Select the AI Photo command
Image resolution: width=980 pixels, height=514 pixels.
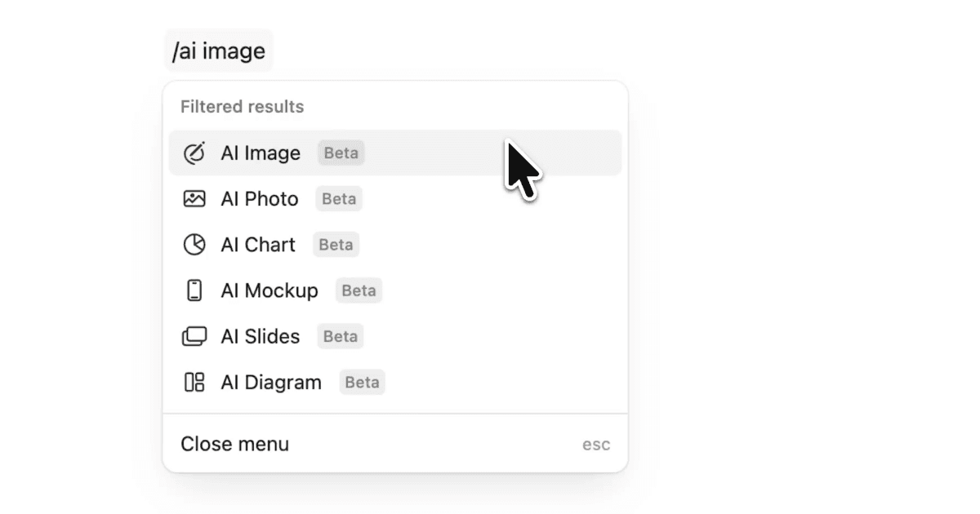point(259,198)
